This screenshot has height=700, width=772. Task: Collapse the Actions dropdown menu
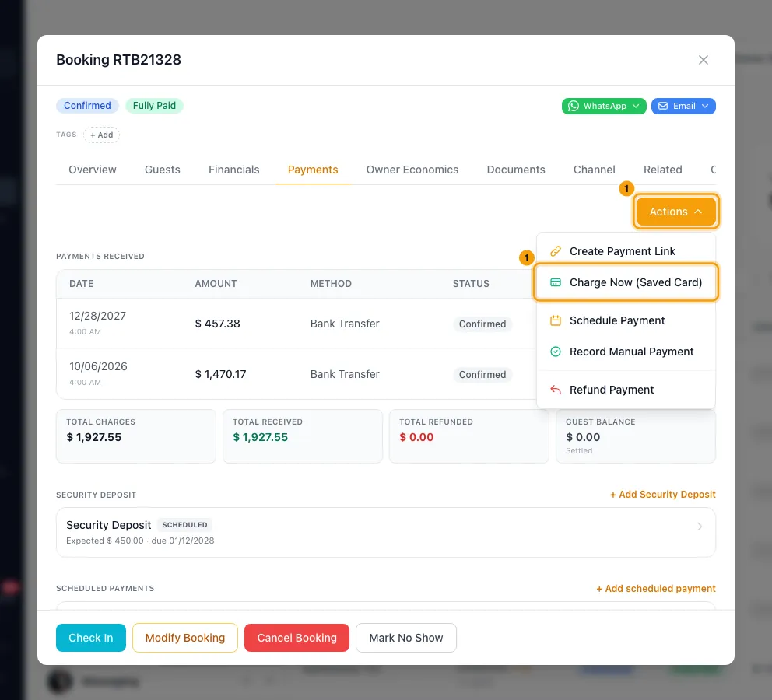[675, 212]
